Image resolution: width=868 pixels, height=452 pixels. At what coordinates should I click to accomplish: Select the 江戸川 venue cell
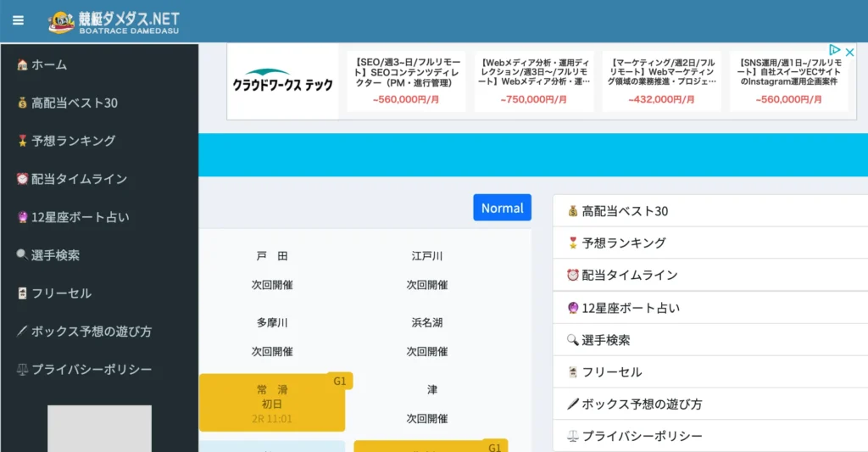pos(427,271)
